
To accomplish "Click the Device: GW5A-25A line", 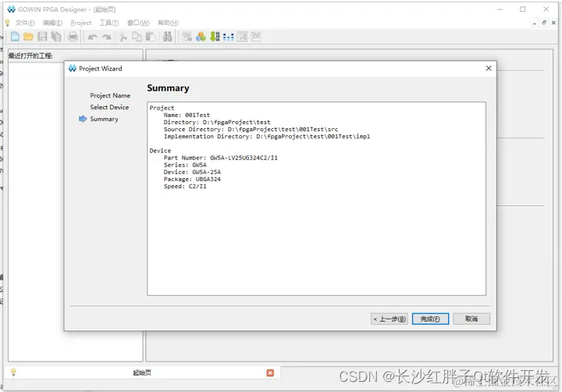I will pyautogui.click(x=192, y=172).
